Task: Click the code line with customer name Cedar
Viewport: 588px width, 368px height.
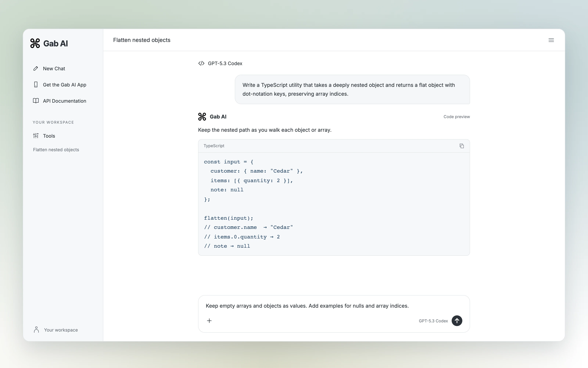Action: click(x=257, y=171)
